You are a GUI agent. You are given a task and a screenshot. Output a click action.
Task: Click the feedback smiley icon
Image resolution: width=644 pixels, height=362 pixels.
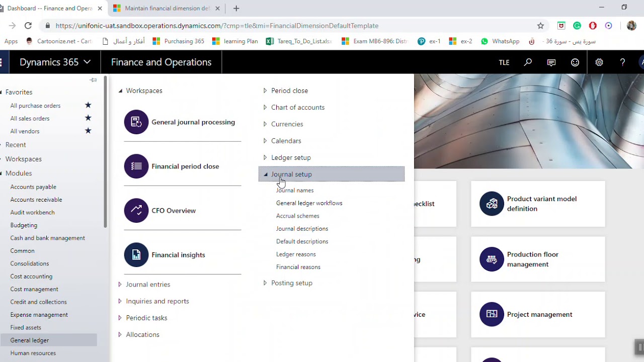pos(575,62)
